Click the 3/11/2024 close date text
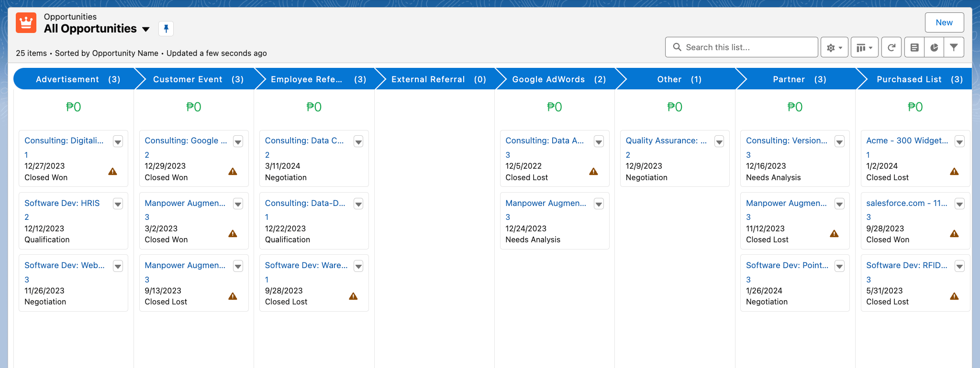 coord(283,166)
